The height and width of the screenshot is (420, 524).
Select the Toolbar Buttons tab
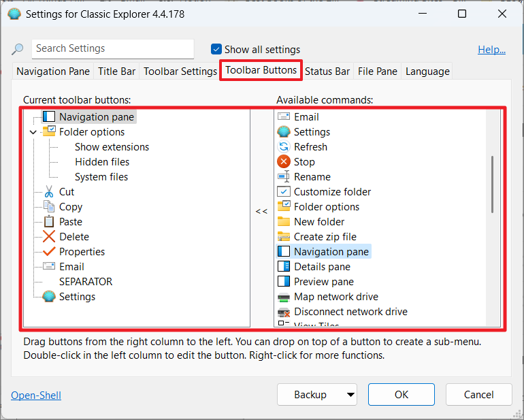(261, 70)
